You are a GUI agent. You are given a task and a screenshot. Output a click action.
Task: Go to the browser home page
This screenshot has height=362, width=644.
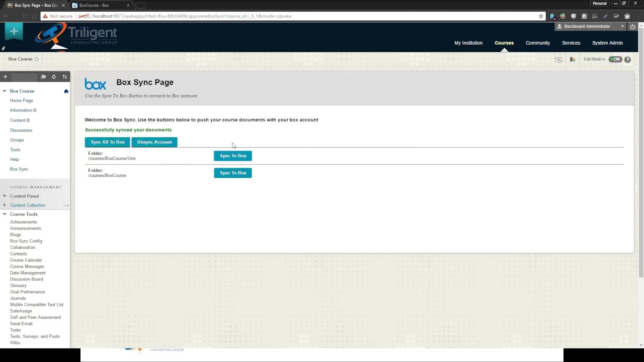click(34, 16)
